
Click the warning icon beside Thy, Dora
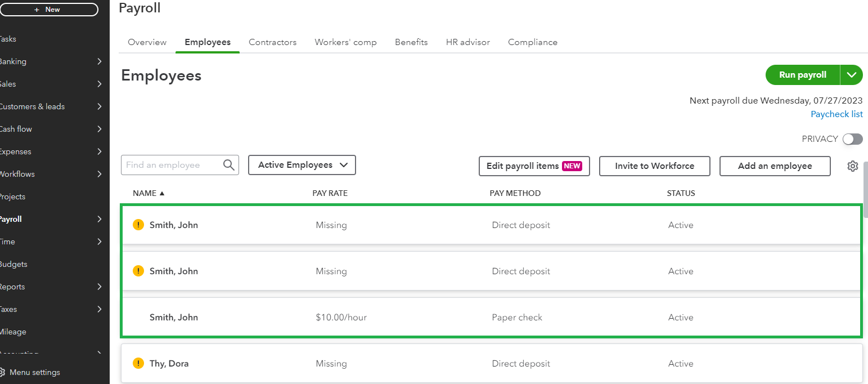138,363
